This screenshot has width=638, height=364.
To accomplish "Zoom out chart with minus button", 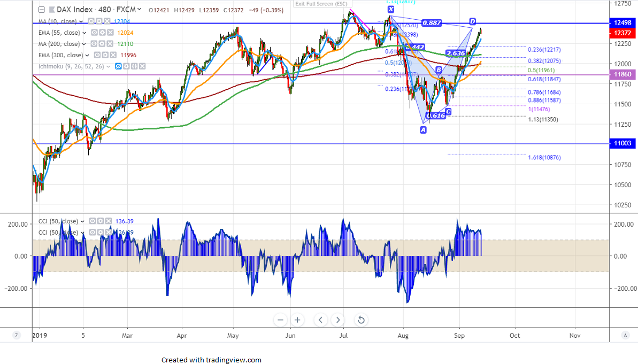I will [280, 320].
